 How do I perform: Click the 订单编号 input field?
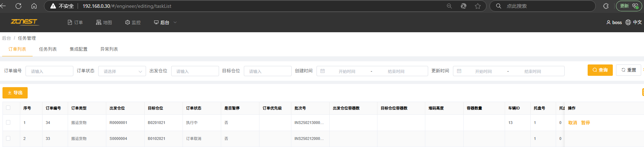point(49,71)
